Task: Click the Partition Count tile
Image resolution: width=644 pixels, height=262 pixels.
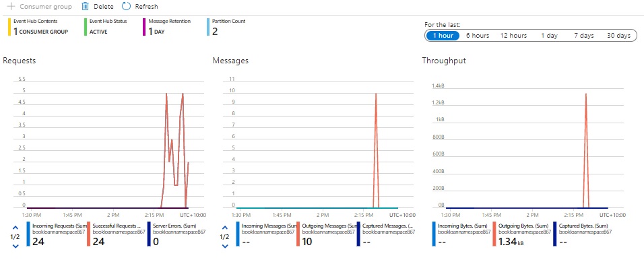Action: (x=226, y=27)
